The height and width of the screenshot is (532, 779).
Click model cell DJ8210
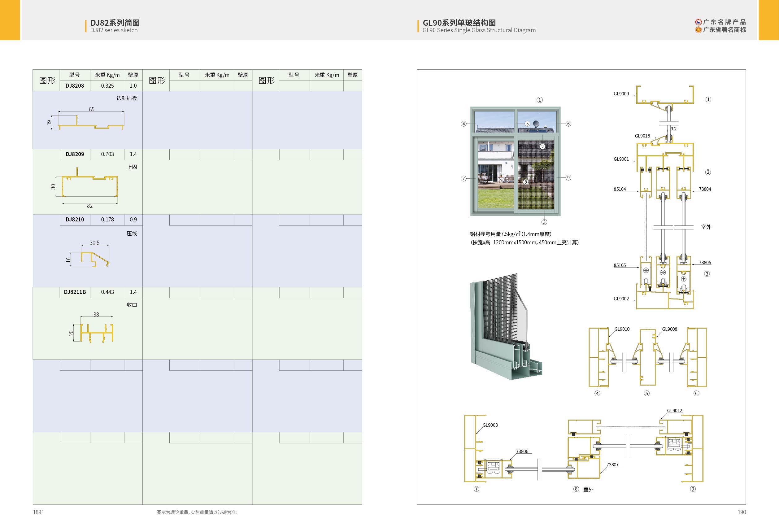75,220
